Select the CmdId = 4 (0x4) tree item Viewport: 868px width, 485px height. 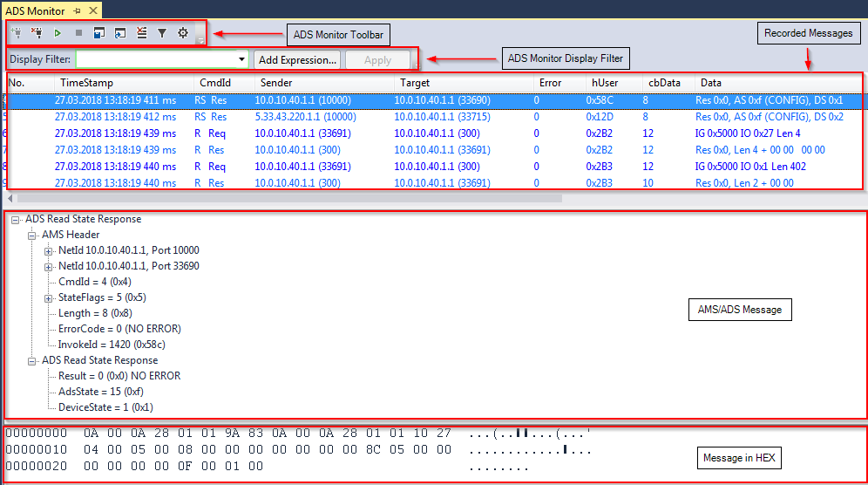(x=95, y=282)
